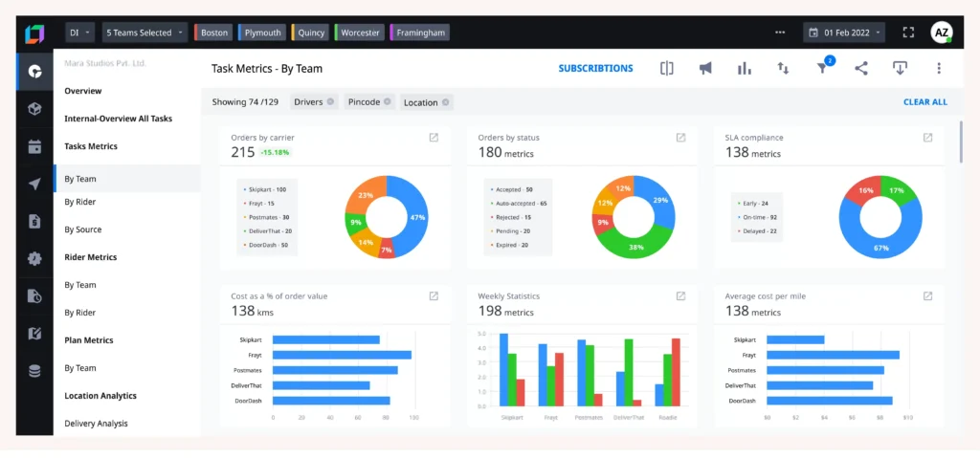The width and height of the screenshot is (980, 458).
Task: Open the calendar icon in left sidebar
Action: tap(34, 146)
